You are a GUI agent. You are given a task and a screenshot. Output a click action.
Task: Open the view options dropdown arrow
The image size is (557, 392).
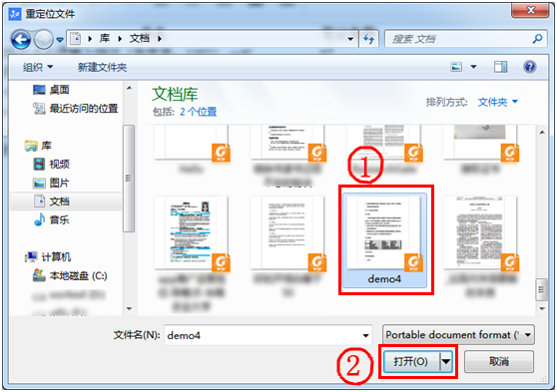click(x=473, y=67)
